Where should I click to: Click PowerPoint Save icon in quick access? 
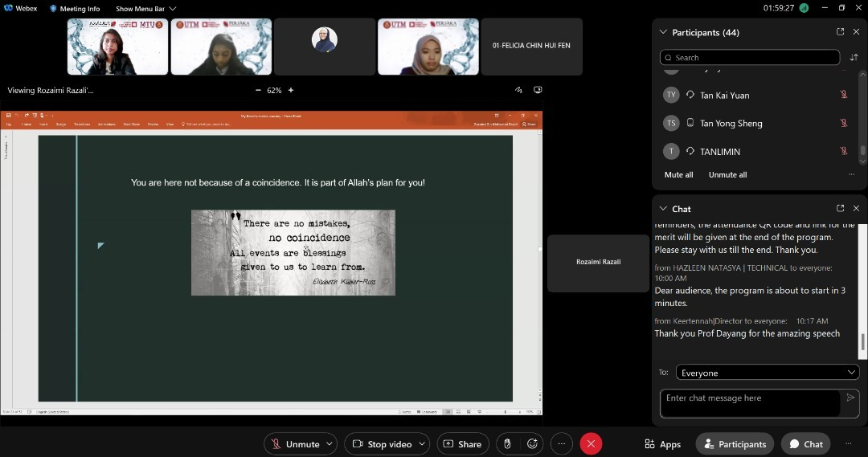8,116
